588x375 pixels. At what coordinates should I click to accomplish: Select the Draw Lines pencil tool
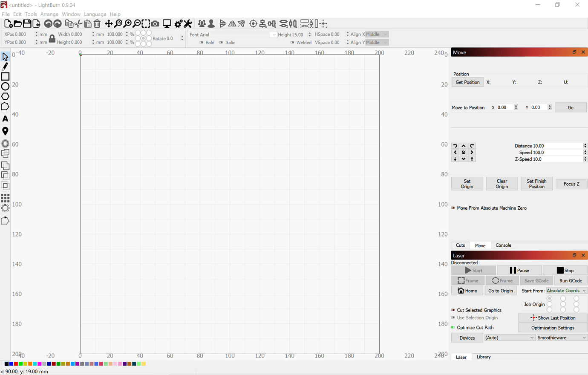click(x=5, y=66)
